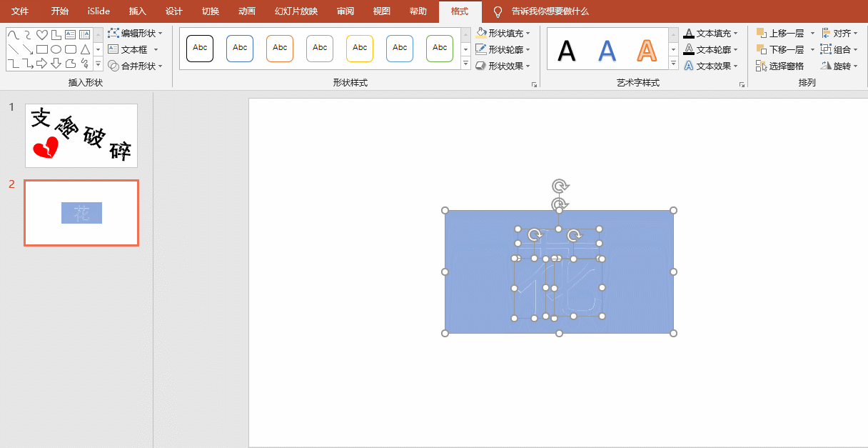The width and height of the screenshot is (868, 448).
Task: Click the 格式 (Format) tab
Action: coord(460,11)
